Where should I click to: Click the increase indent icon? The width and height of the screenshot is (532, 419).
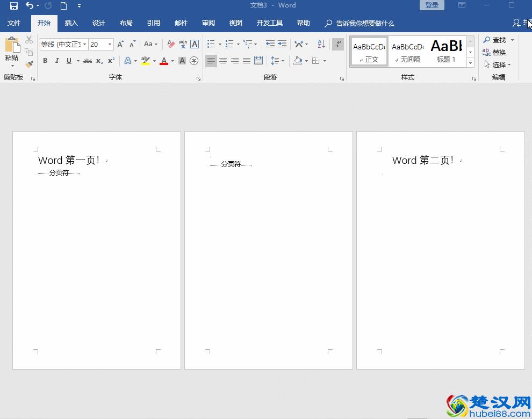tap(281, 44)
